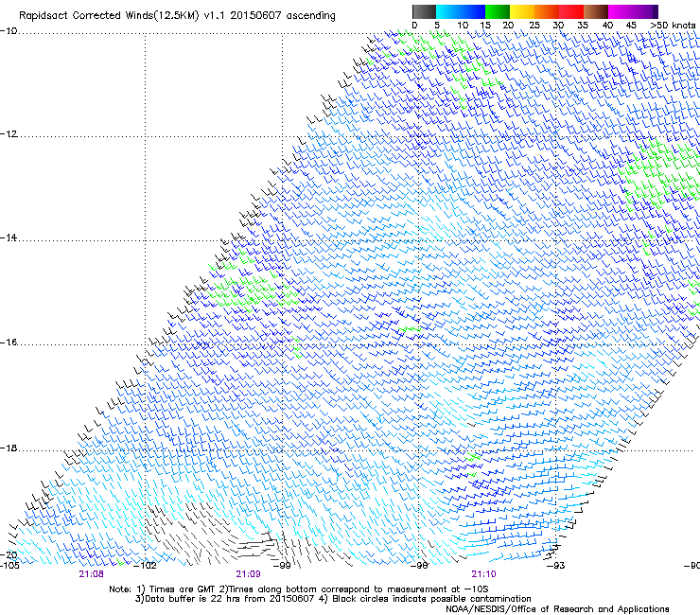The image size is (700, 615).
Task: Click the '-12' latitude axis label
Action: coord(9,133)
